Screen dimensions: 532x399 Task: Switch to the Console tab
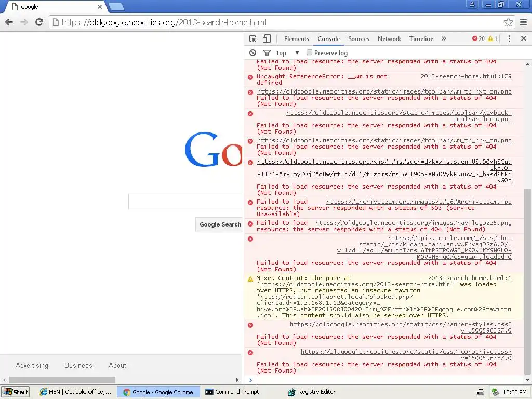pyautogui.click(x=328, y=38)
